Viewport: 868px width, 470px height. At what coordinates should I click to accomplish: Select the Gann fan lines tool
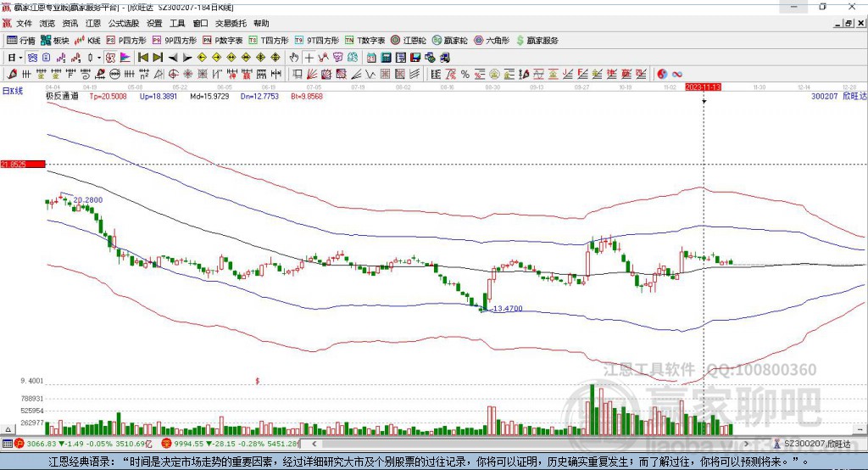coord(312,75)
